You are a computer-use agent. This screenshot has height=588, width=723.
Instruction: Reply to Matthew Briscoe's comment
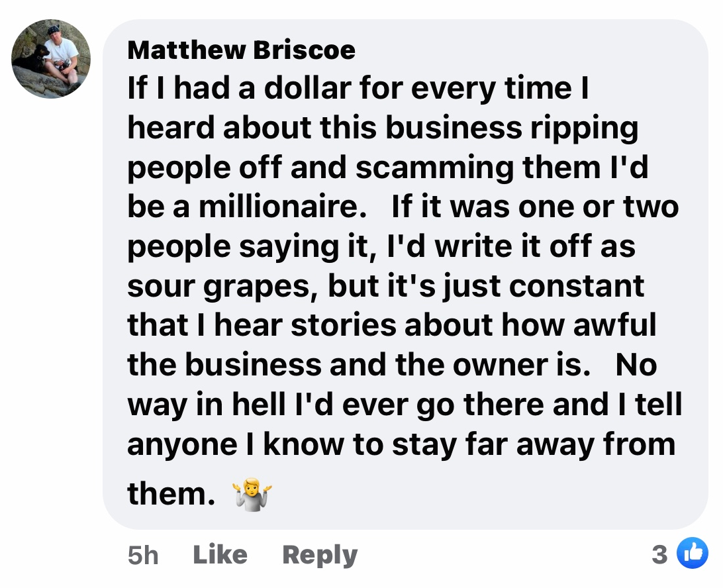pos(320,554)
